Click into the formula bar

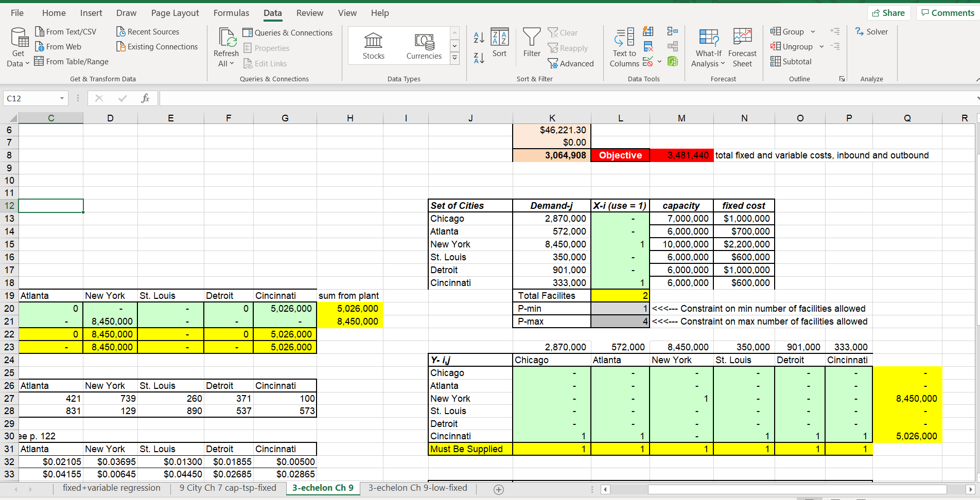(x=566, y=98)
